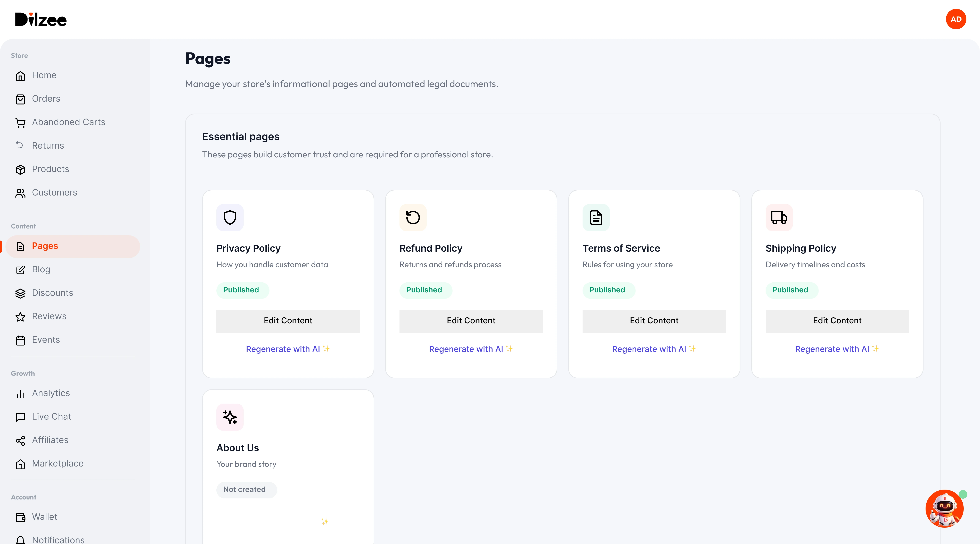Click the Refund Policy rotate icon
980x544 pixels.
tap(413, 217)
